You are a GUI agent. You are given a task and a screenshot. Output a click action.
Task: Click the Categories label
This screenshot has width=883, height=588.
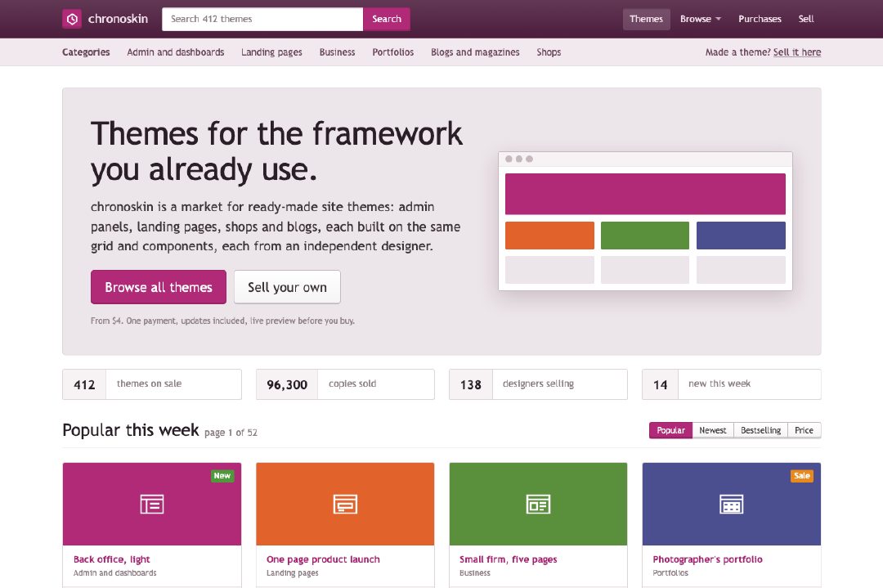point(86,52)
